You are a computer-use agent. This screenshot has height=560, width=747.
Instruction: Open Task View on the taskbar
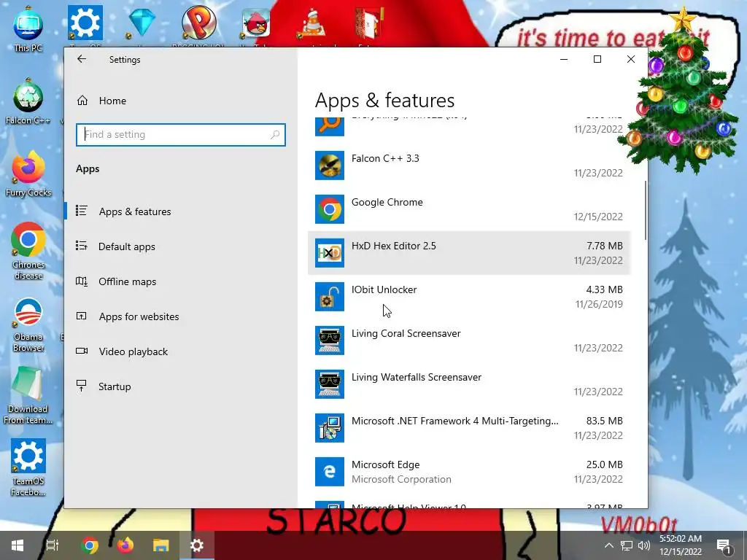(53, 545)
